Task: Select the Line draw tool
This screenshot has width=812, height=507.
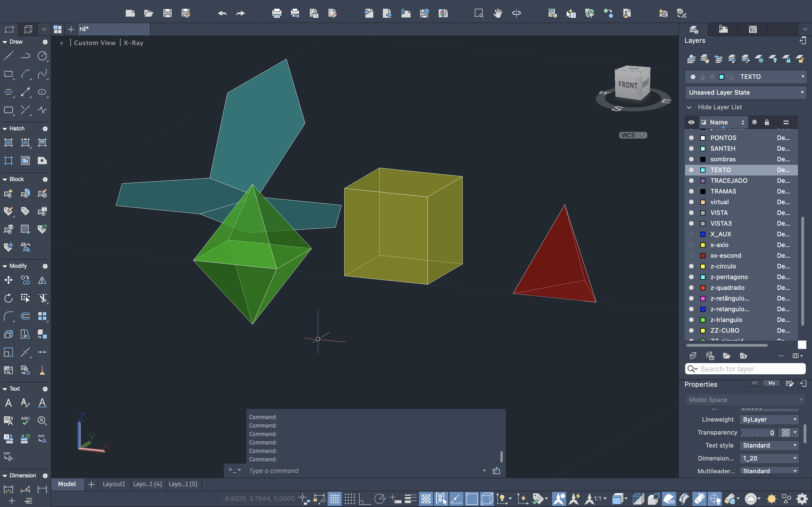Action: (8, 56)
